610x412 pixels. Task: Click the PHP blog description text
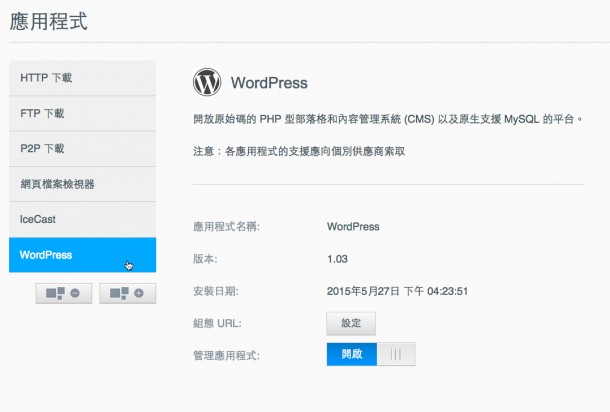pyautogui.click(x=388, y=119)
